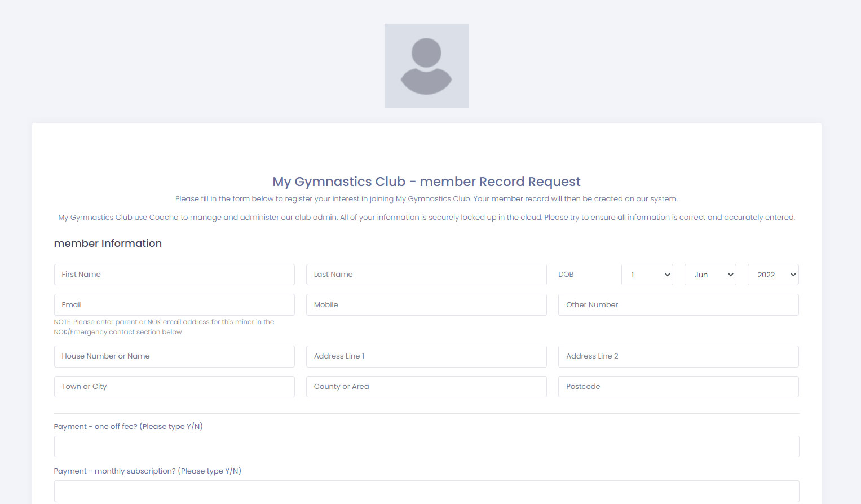Focus the Address Line 2 field
The image size is (861, 504).
click(678, 356)
